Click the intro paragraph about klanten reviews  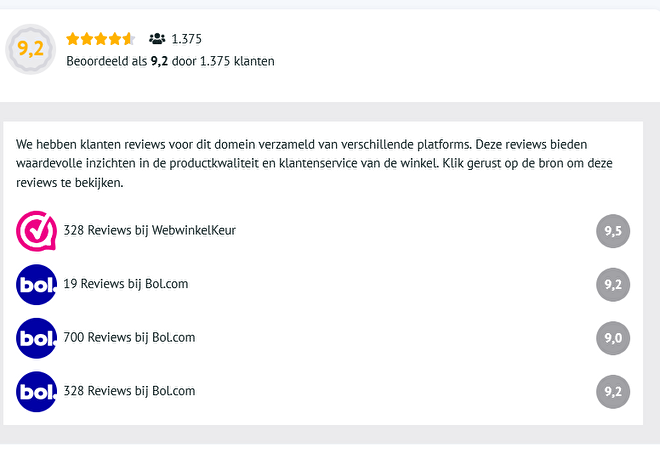pyautogui.click(x=314, y=163)
